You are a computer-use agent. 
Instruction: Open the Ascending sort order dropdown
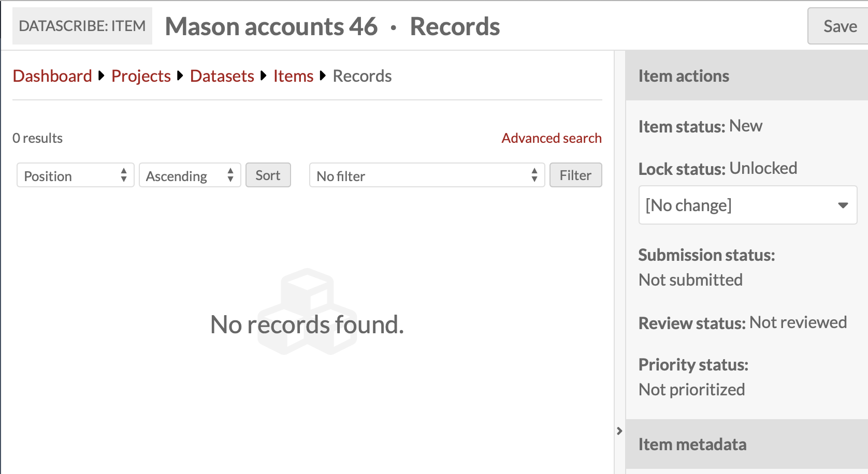pyautogui.click(x=190, y=175)
